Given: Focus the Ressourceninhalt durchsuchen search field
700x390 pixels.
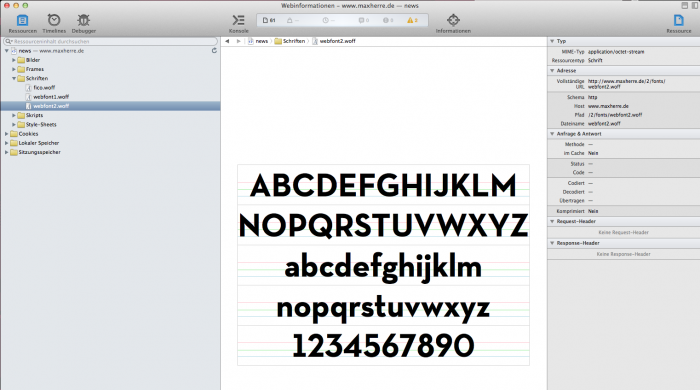Looking at the screenshot, I should pyautogui.click(x=110, y=41).
